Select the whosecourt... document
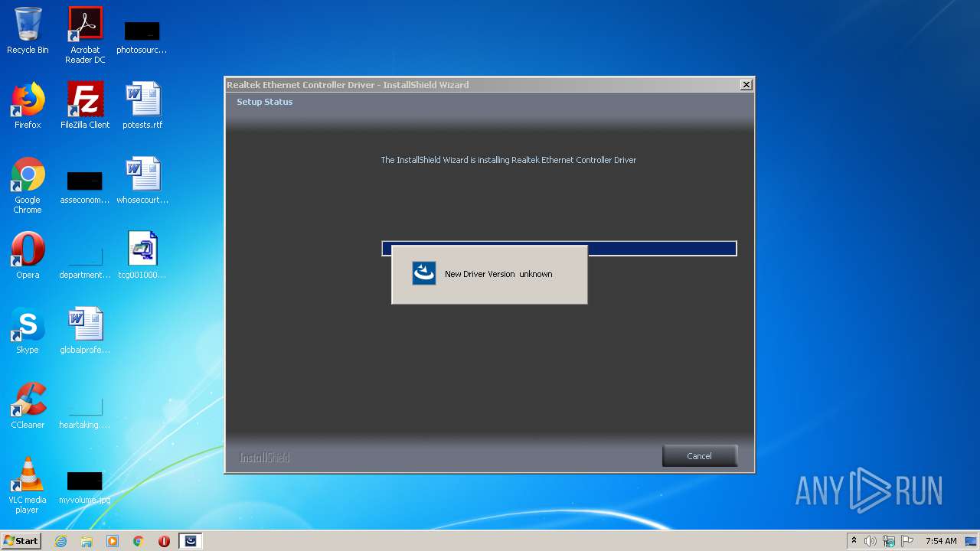Screen dimensions: 980x551 click(142, 181)
